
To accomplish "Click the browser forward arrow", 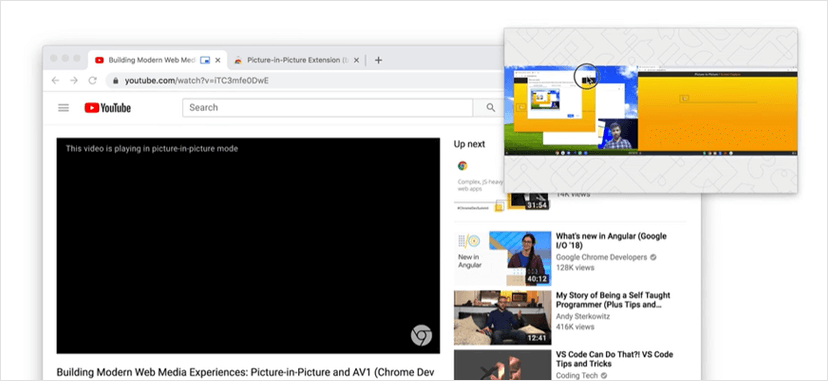I will (74, 80).
